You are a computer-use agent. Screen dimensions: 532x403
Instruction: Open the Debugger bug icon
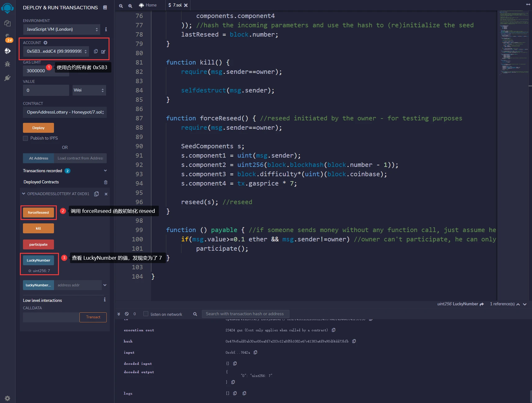point(7,64)
